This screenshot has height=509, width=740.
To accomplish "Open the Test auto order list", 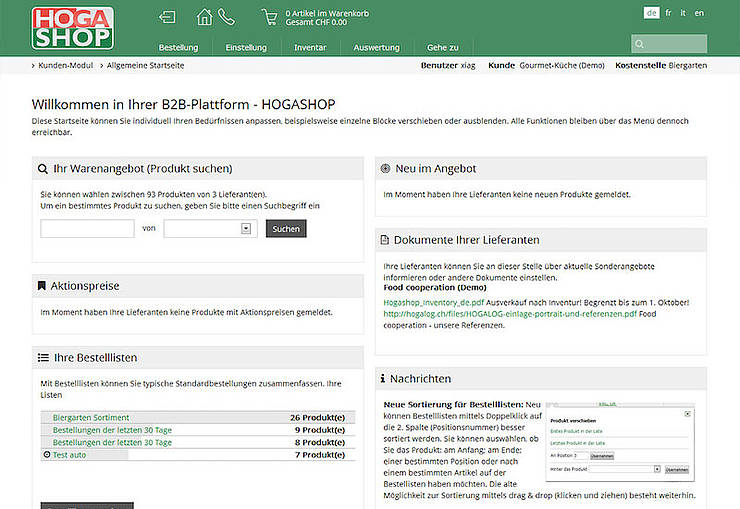I will pyautogui.click(x=69, y=455).
